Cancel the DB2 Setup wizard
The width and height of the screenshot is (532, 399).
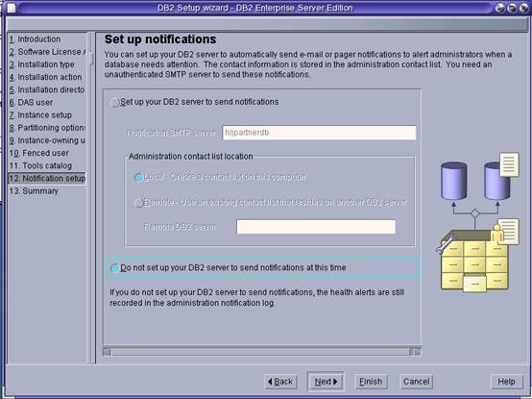click(417, 382)
